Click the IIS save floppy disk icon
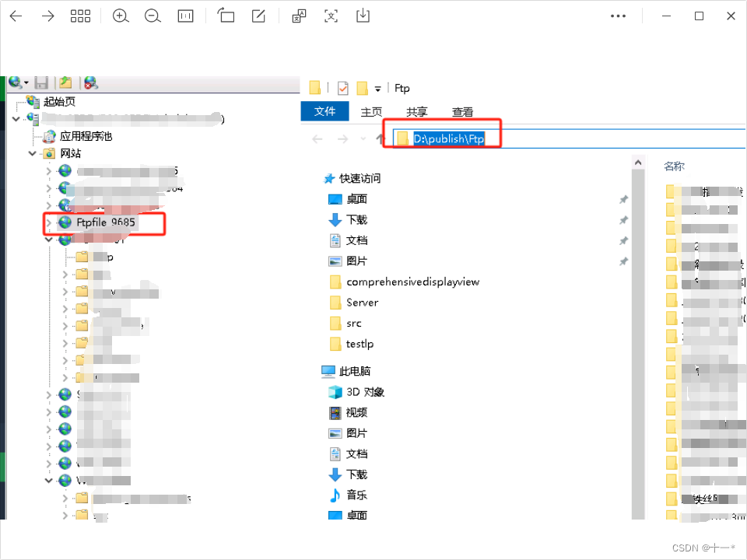Screen dimensions: 747x560 (41, 83)
